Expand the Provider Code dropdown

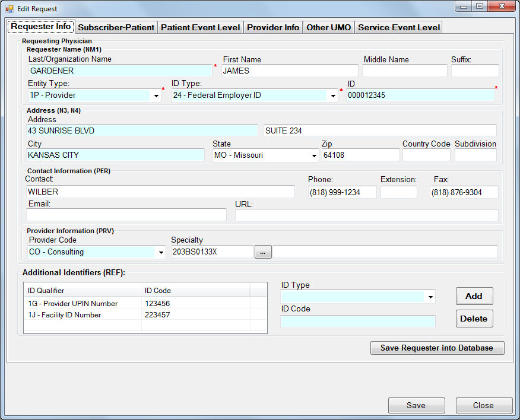point(160,252)
